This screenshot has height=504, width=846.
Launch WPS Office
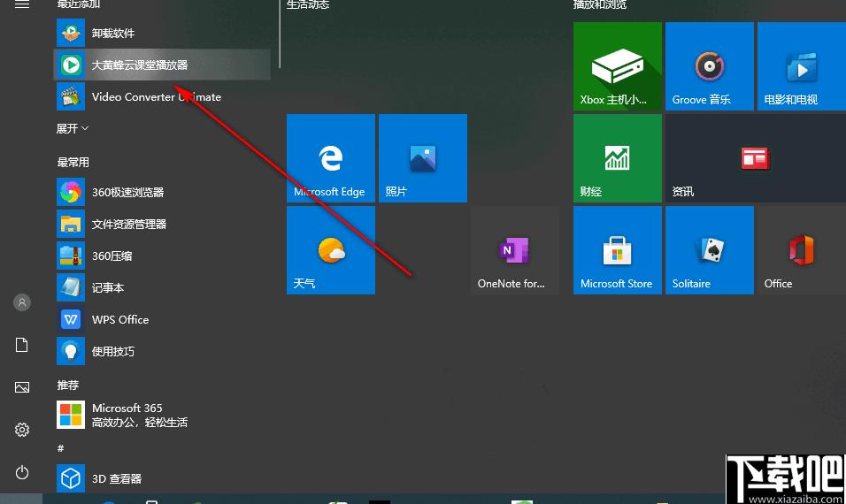162,319
